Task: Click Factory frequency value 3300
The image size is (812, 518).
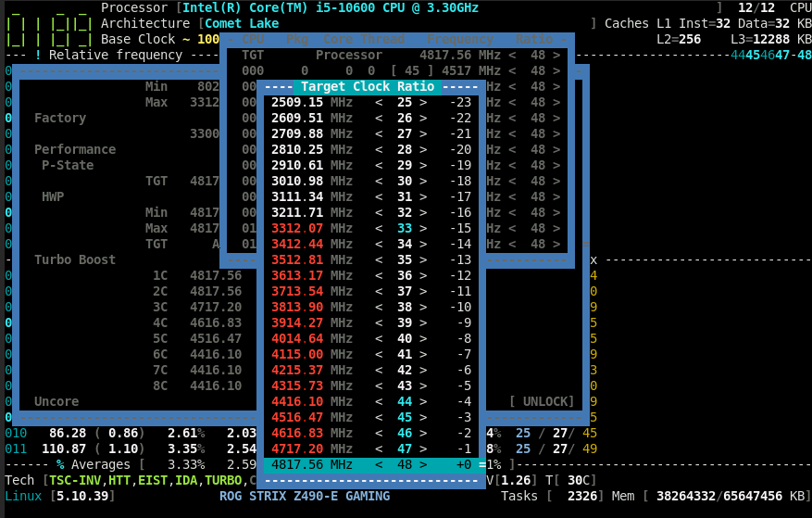Action: pyautogui.click(x=205, y=133)
